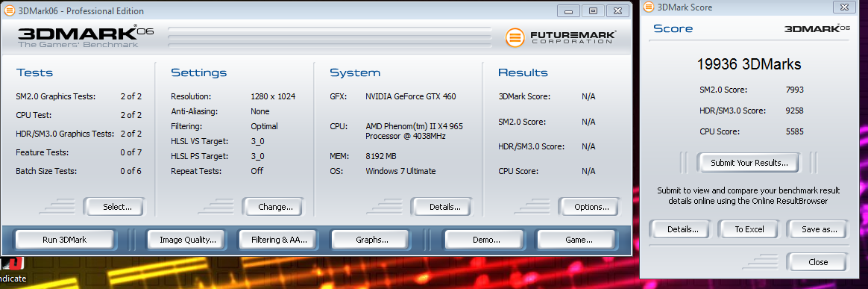This screenshot has width=868, height=289.
Task: Click CPU Score value 5585
Action: coord(794,131)
